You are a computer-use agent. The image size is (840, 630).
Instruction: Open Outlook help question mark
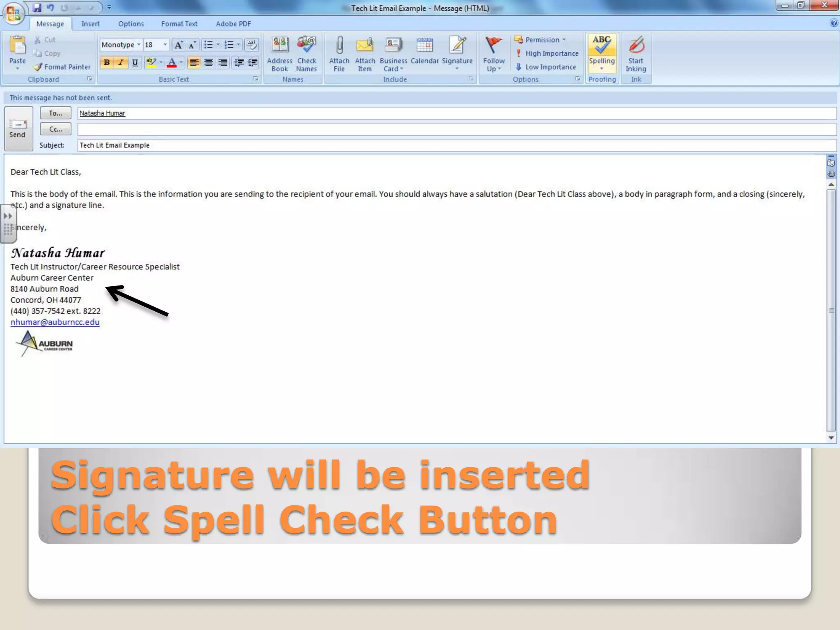pos(833,23)
